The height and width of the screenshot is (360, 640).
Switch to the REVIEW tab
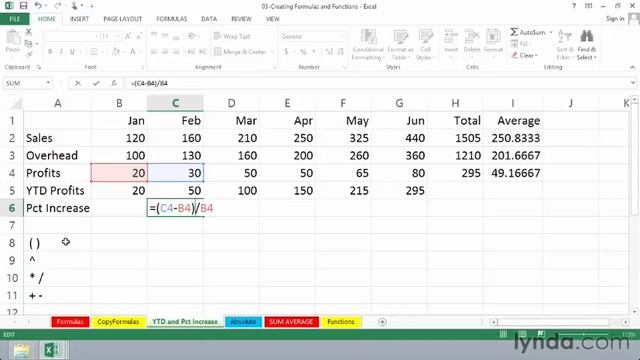[x=241, y=19]
